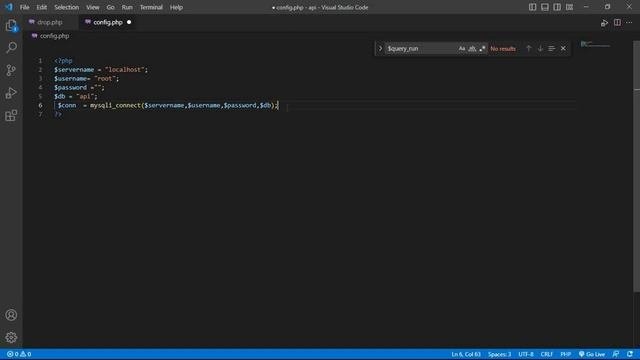This screenshot has width=640, height=360.
Task: Click config.php in the breadcrumb
Action: (x=54, y=36)
